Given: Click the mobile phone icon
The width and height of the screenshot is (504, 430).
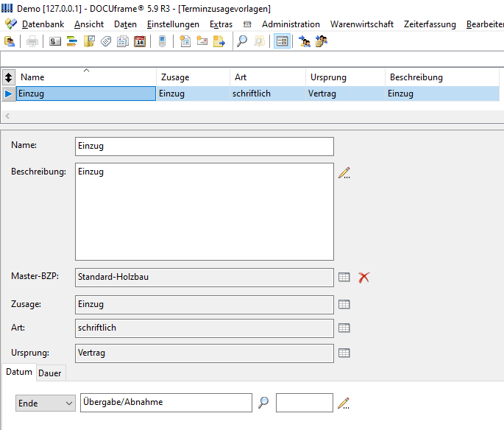Looking at the screenshot, I should click(163, 41).
